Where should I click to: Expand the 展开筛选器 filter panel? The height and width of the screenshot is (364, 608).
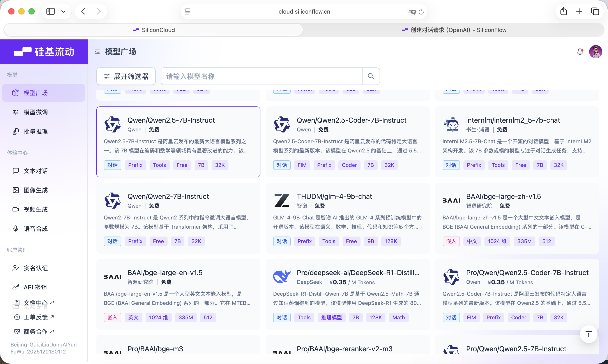pos(126,76)
